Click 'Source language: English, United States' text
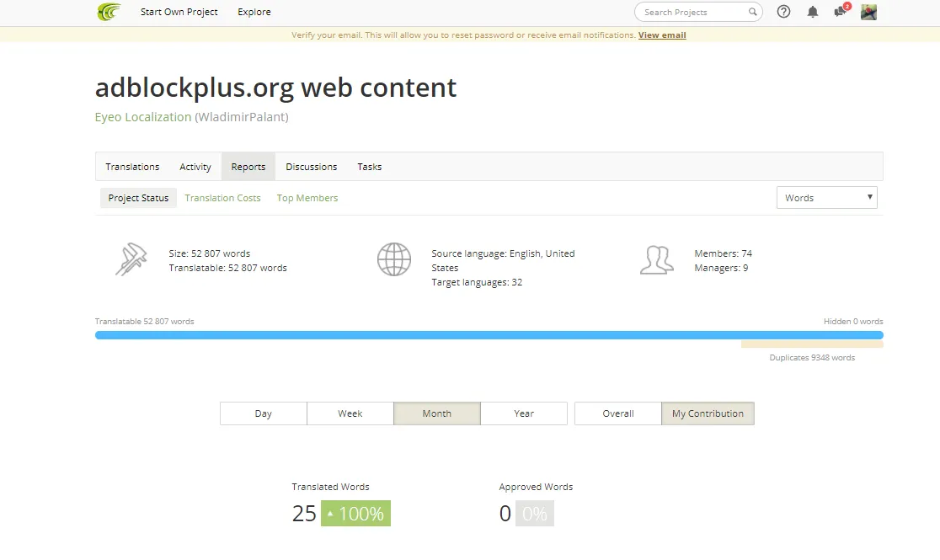The height and width of the screenshot is (560, 940). click(x=503, y=261)
